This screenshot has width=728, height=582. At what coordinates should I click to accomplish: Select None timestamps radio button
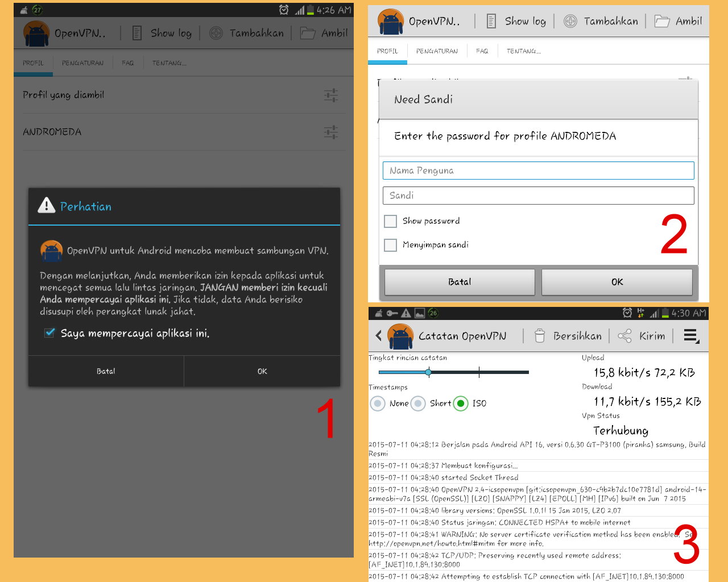[x=378, y=404]
